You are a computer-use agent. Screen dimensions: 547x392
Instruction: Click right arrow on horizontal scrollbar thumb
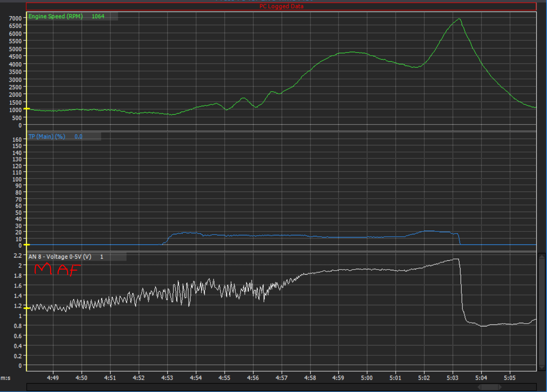499,387
